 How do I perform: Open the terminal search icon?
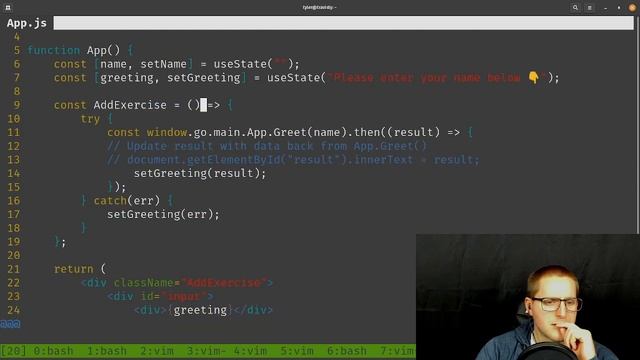coord(575,7)
